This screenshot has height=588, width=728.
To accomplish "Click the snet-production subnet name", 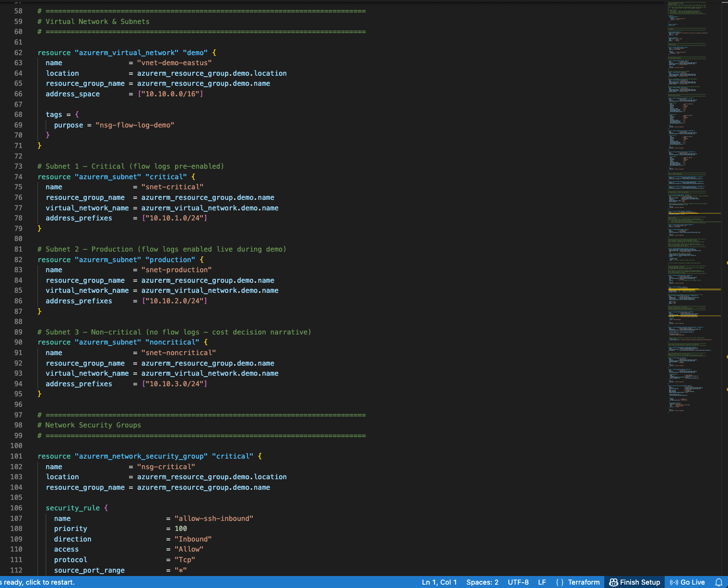I will (176, 269).
